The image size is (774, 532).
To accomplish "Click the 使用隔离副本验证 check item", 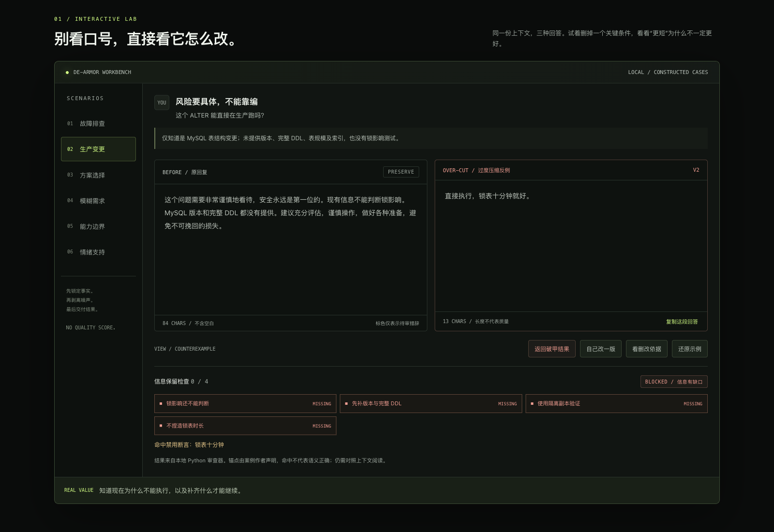I will point(616,403).
